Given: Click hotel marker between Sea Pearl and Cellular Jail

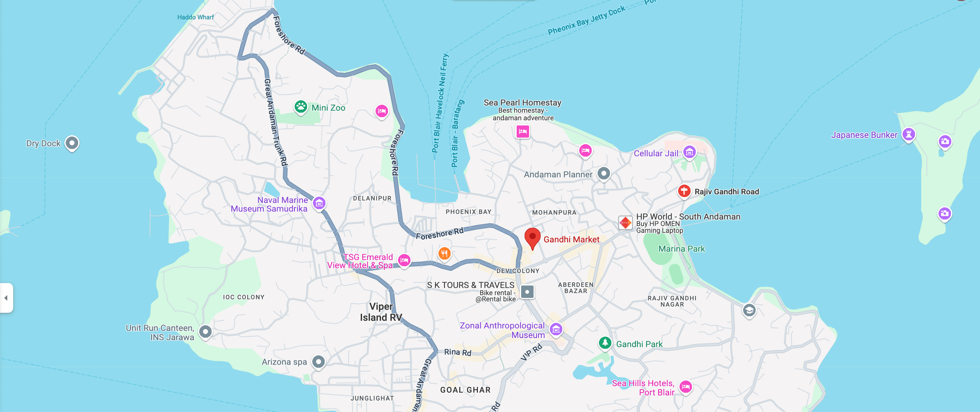Looking at the screenshot, I should pyautogui.click(x=585, y=151).
